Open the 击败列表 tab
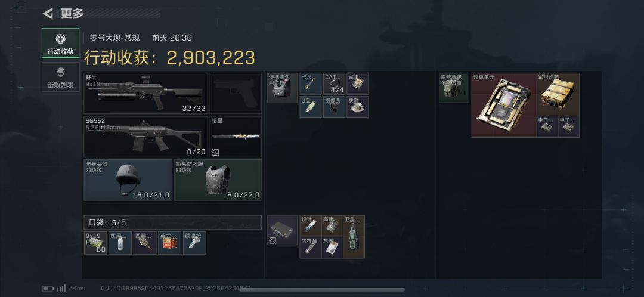644x297 pixels. [60, 77]
